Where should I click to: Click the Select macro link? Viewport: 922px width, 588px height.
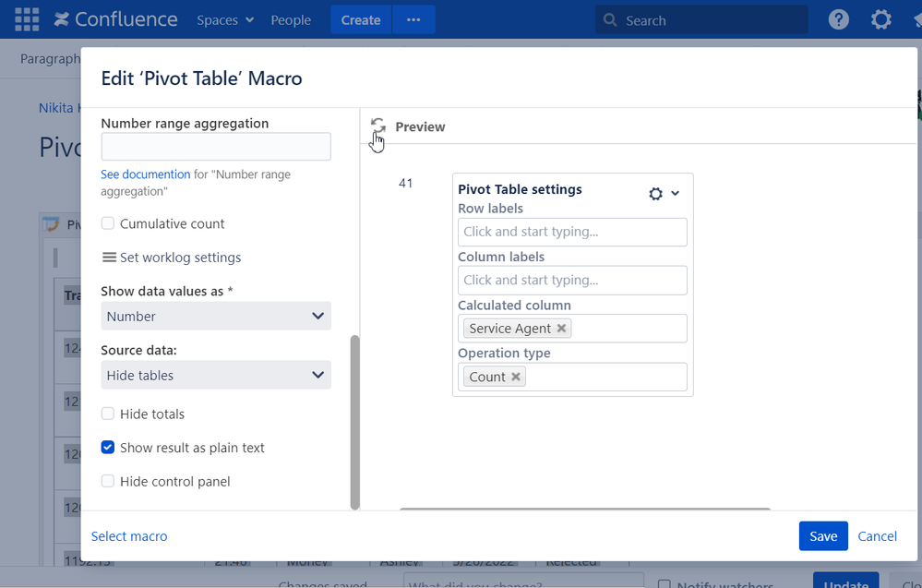tap(129, 536)
